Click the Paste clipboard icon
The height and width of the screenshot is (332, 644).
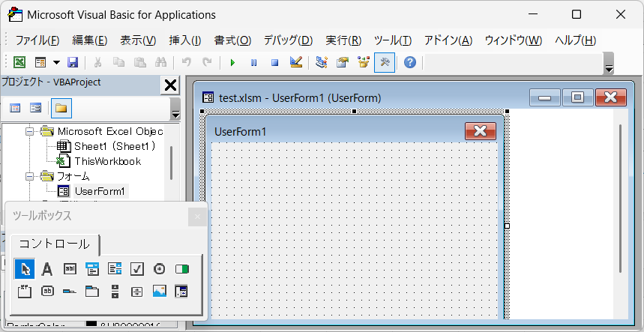140,62
